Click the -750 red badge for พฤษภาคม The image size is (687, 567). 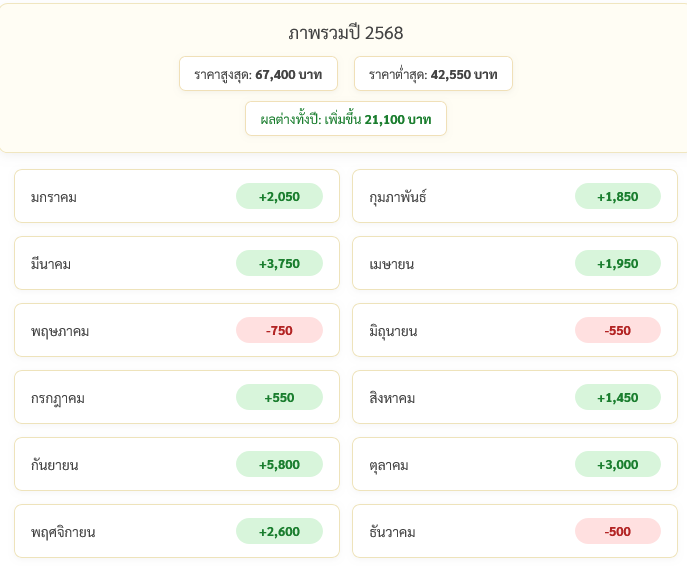click(x=279, y=331)
